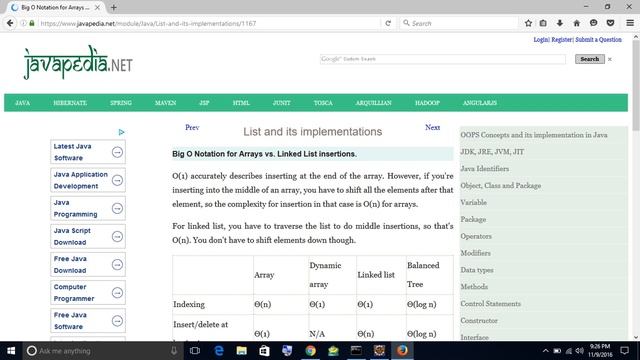Focus the Google Custom Search field
Screen dimensions: 640x360
pos(443,59)
